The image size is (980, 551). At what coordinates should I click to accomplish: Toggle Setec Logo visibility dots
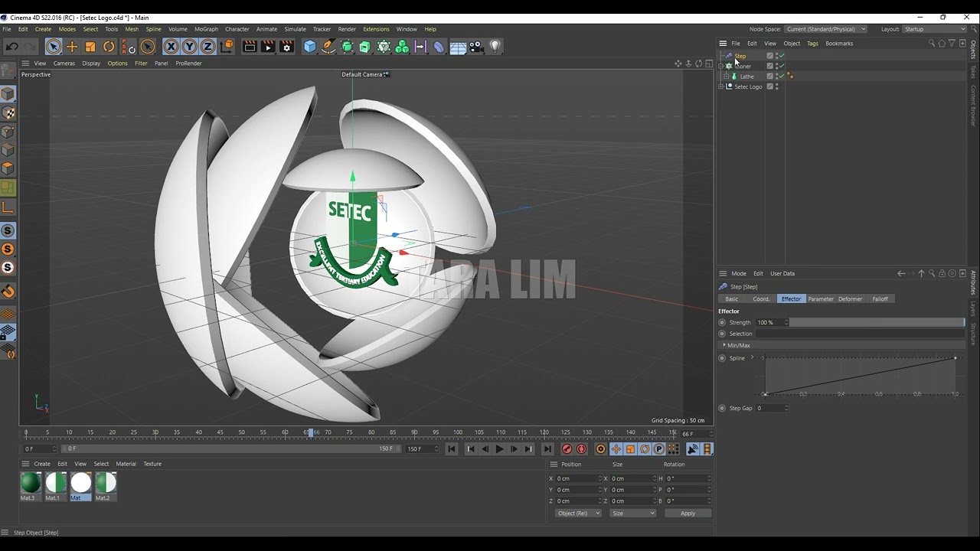click(x=777, y=86)
